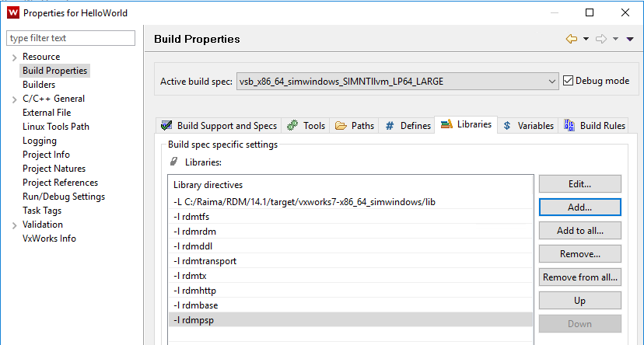This screenshot has height=345, width=644.
Task: Click the forward navigation arrow icon
Action: click(601, 39)
